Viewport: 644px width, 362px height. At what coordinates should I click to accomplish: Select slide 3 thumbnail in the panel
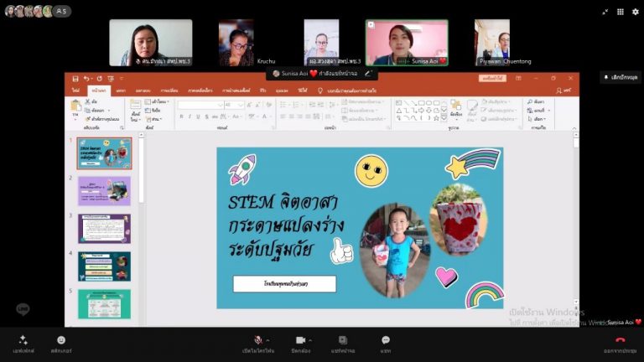point(104,228)
